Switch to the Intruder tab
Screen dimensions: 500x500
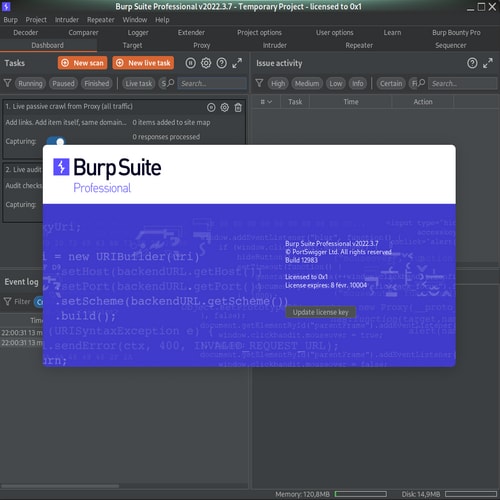[274, 45]
